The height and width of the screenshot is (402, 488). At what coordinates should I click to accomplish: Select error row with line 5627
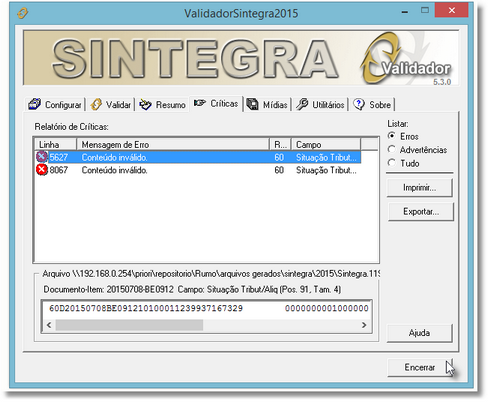(x=198, y=157)
